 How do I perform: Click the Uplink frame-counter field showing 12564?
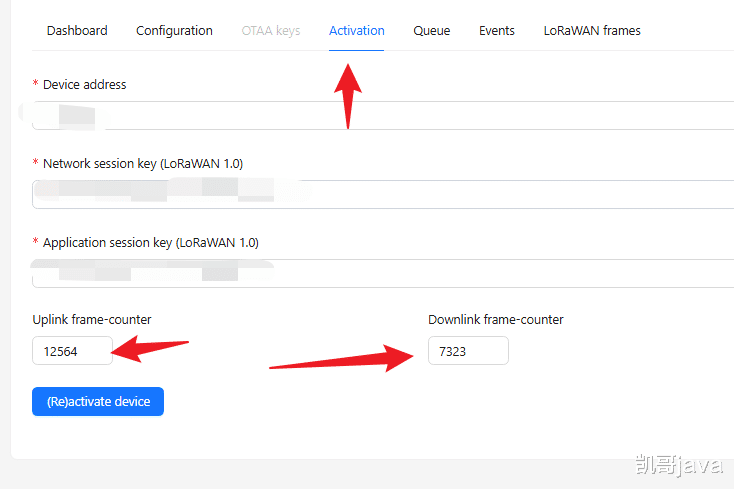73,350
